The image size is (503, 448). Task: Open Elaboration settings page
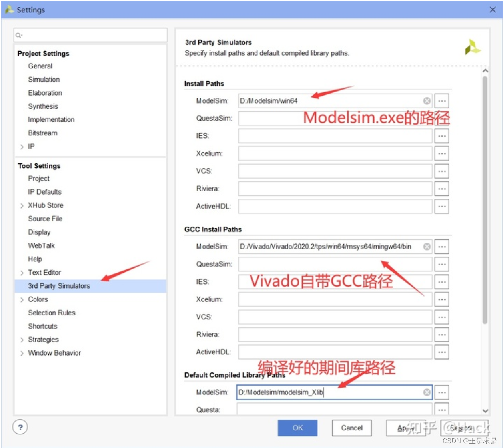coord(45,93)
